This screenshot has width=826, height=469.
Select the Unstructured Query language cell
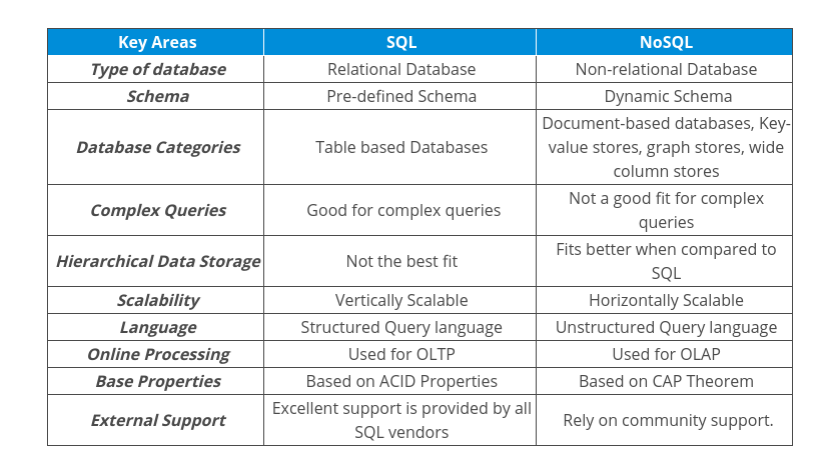665,327
